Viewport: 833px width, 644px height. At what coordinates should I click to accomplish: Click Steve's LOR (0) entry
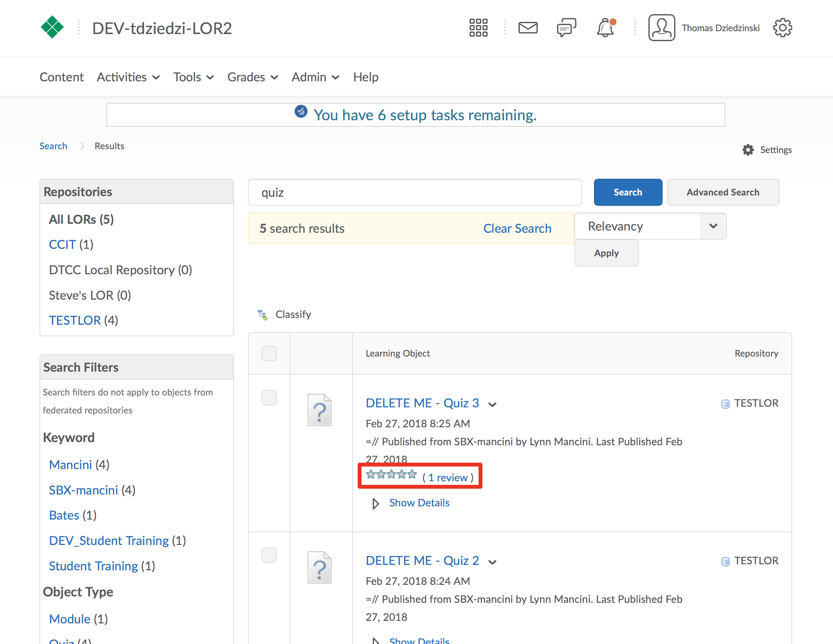point(90,295)
